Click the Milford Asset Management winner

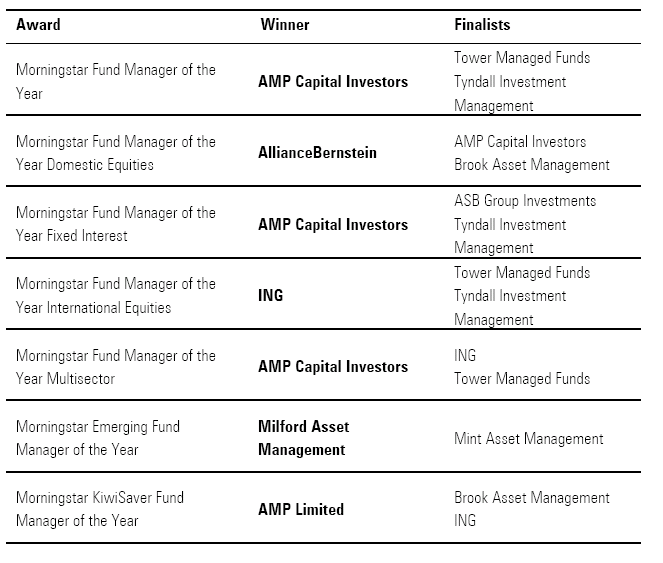coord(303,438)
